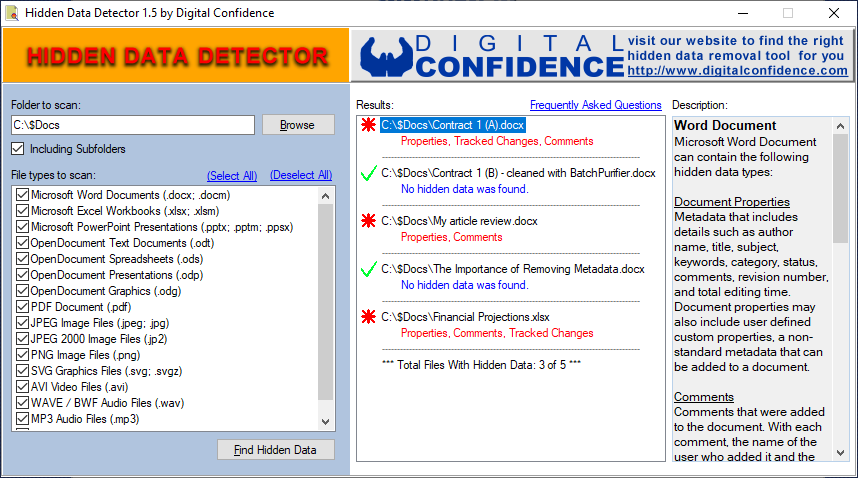Select the Financial Projections.xlsx result
This screenshot has height=478, width=858.
[x=465, y=317]
